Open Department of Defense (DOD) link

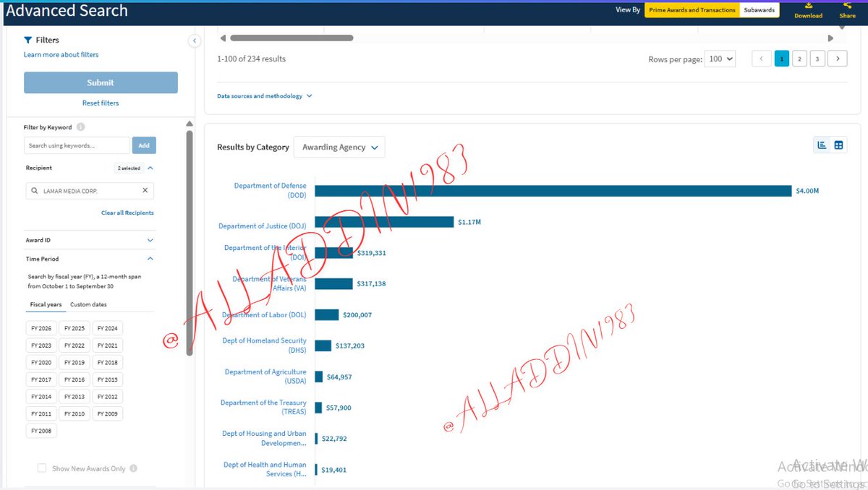pyautogui.click(x=270, y=191)
